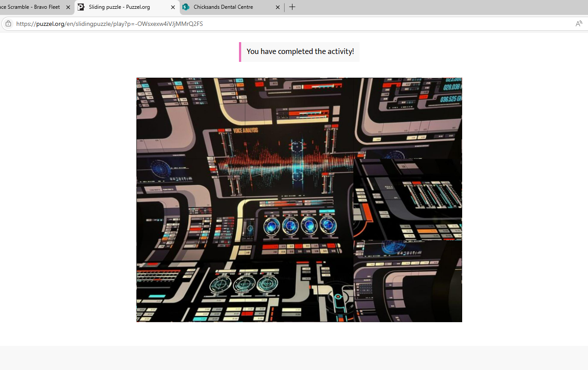The image size is (588, 370).
Task: Open a new browser tab
Action: click(292, 7)
